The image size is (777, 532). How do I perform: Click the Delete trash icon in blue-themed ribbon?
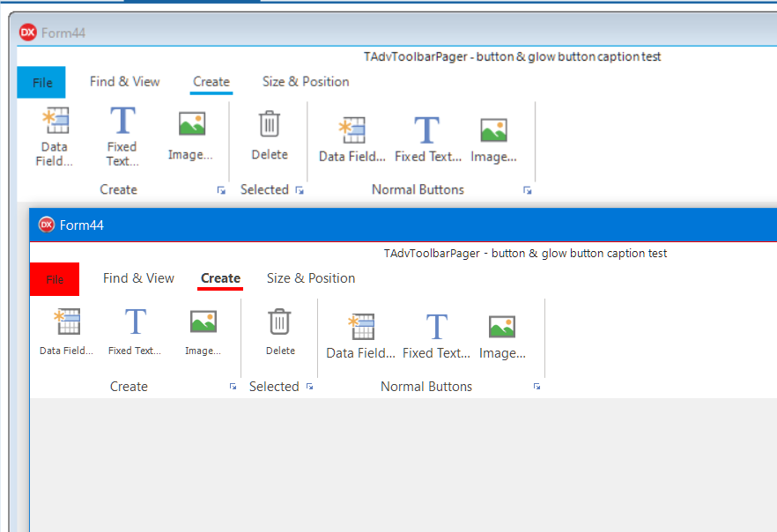[x=269, y=123]
